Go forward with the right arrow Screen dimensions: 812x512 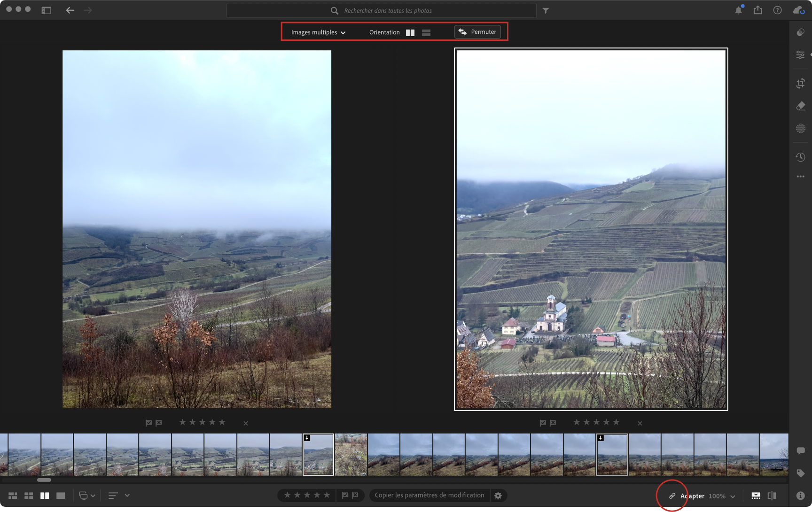(88, 10)
